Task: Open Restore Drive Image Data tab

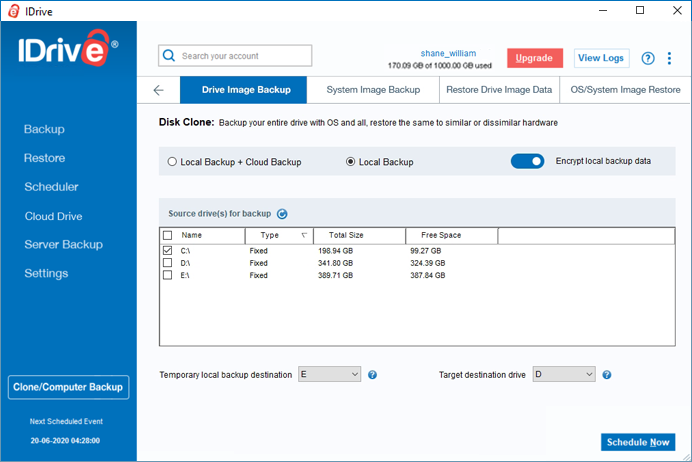Action: pyautogui.click(x=499, y=90)
